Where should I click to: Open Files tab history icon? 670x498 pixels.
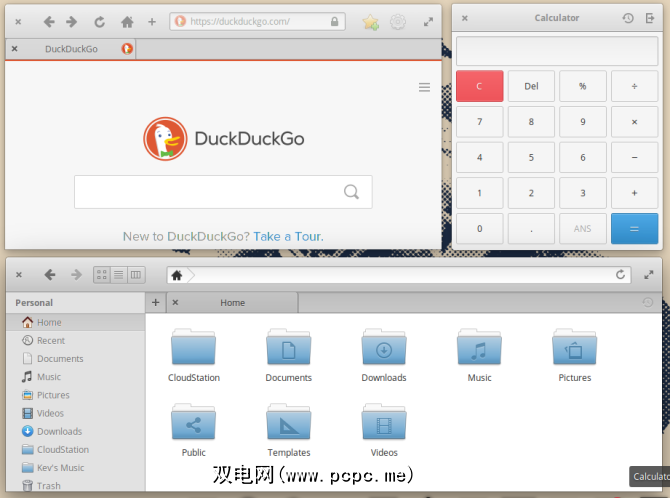coord(647,303)
